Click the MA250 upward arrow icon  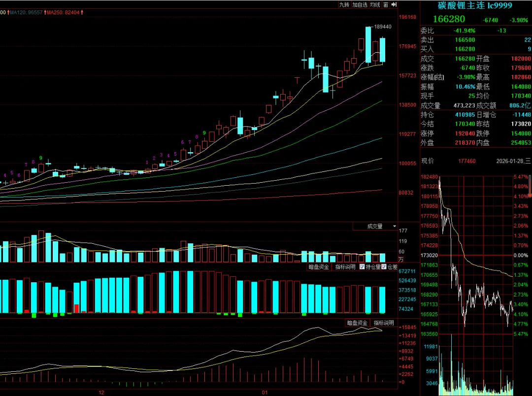[82, 12]
